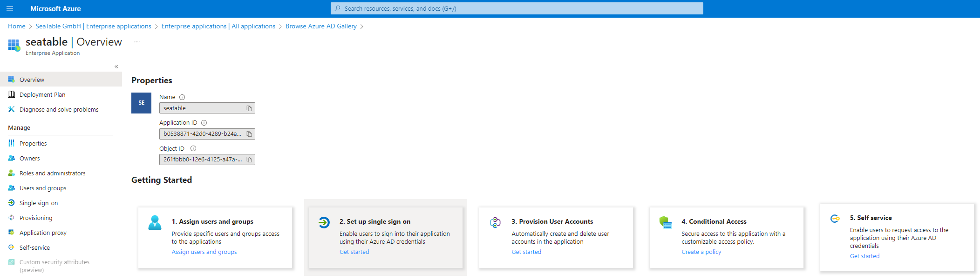
Task: Click the Self service key icon
Action: pyautogui.click(x=835, y=219)
